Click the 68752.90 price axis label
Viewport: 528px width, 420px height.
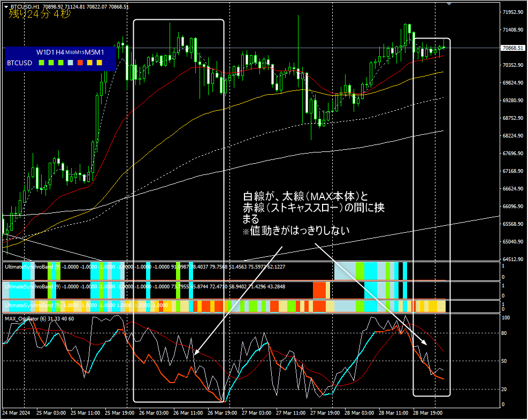pos(513,118)
